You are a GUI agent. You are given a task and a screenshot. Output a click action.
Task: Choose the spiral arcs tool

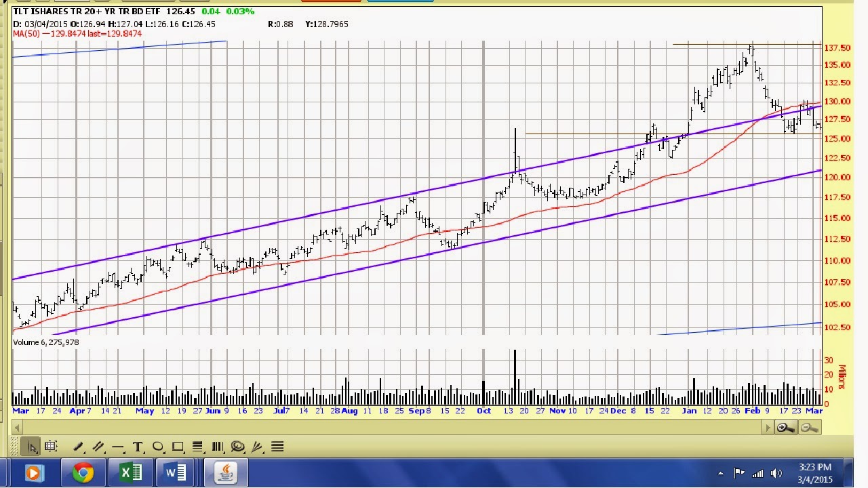pyautogui.click(x=237, y=447)
